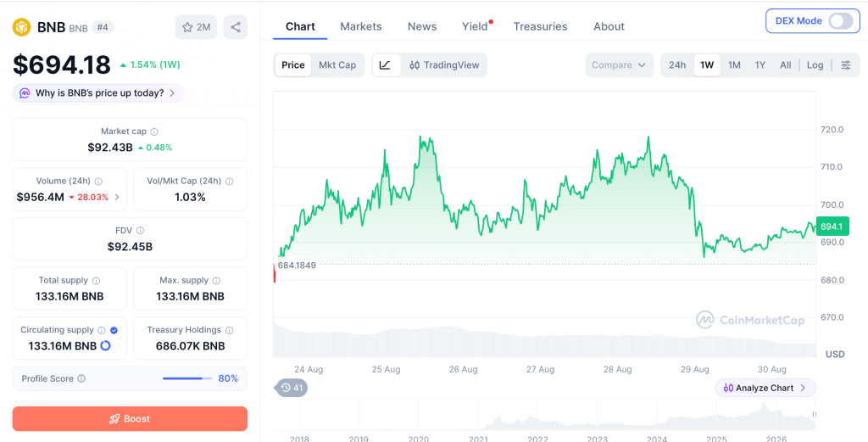Click the Profile Score progress bar
Image resolution: width=868 pixels, height=442 pixels.
coord(187,379)
